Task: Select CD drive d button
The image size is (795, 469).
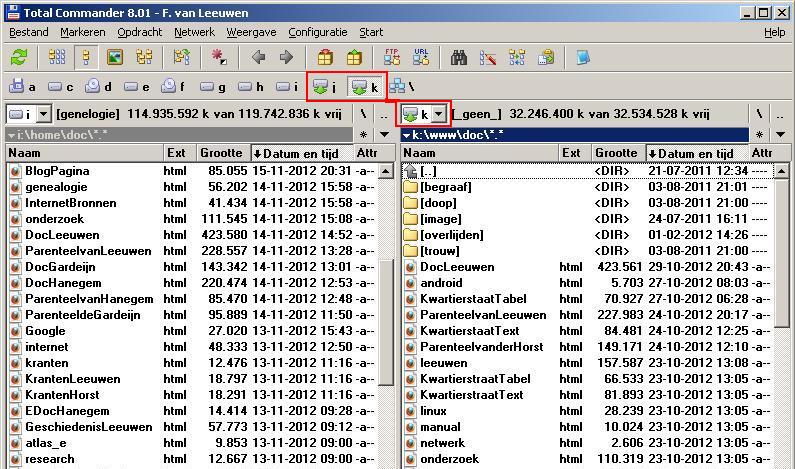Action: click(98, 87)
